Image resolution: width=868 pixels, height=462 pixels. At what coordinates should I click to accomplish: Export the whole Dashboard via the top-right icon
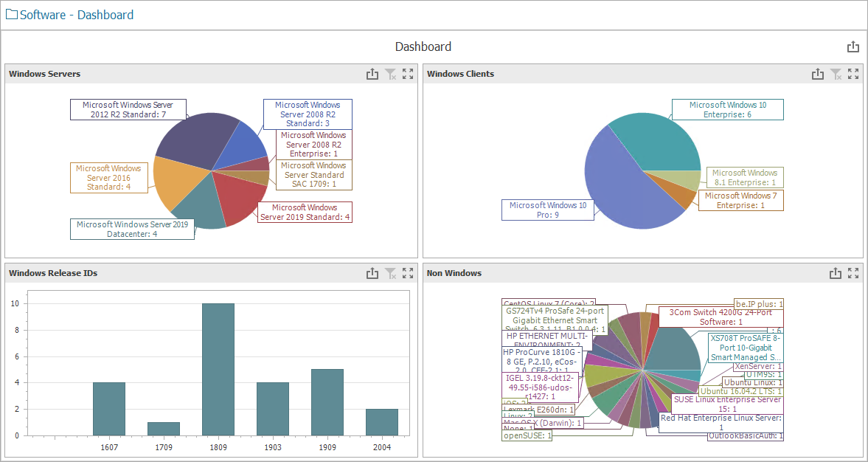(853, 47)
